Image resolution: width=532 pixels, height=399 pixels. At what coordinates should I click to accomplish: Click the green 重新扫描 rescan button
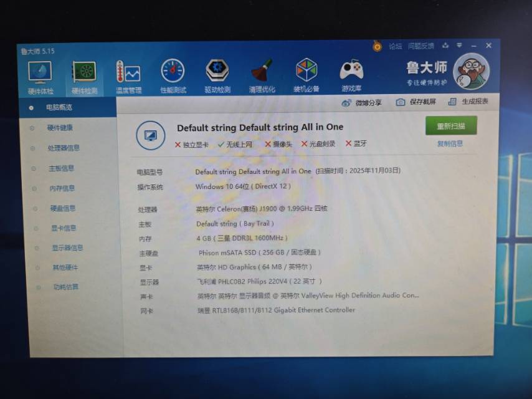pyautogui.click(x=451, y=126)
